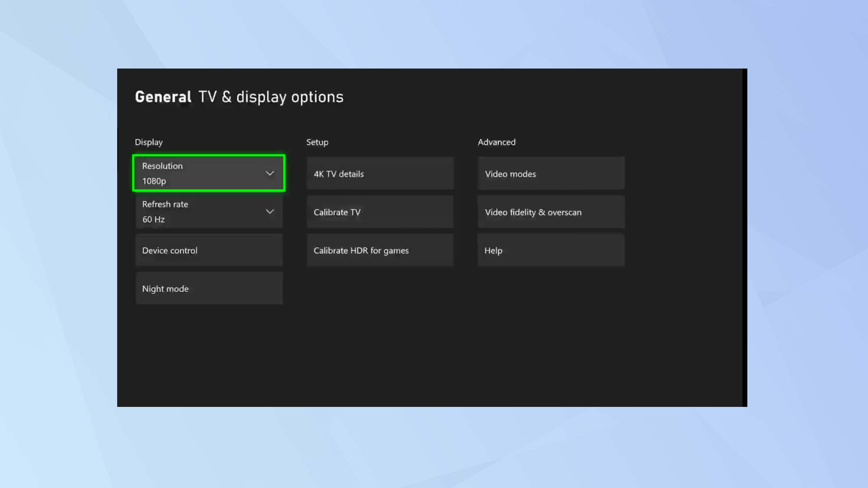Select the highlighted Resolution tile
Image resolution: width=868 pixels, height=488 pixels.
pos(209,173)
